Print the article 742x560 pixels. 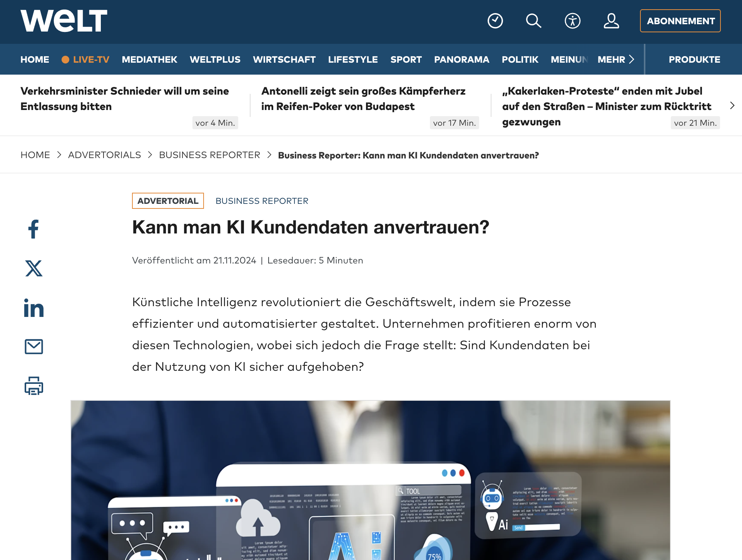[34, 386]
